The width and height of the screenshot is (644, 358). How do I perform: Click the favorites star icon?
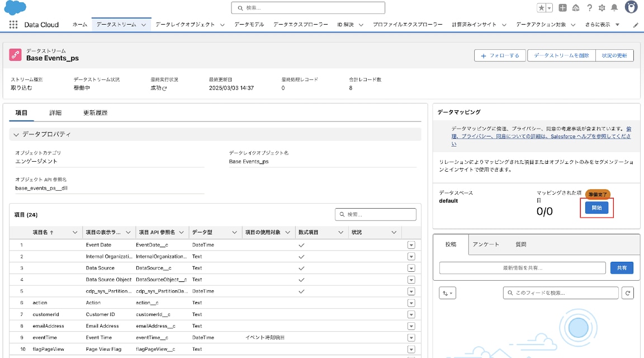541,8
